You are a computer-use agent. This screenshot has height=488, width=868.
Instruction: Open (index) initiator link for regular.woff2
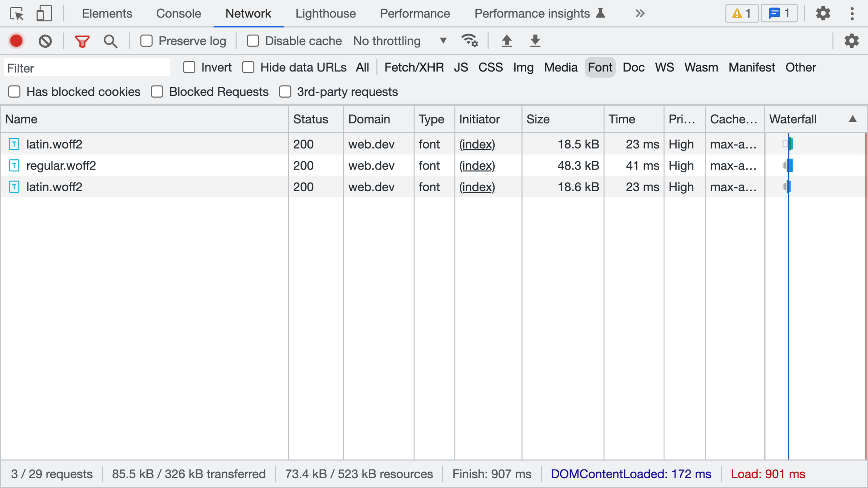click(477, 166)
